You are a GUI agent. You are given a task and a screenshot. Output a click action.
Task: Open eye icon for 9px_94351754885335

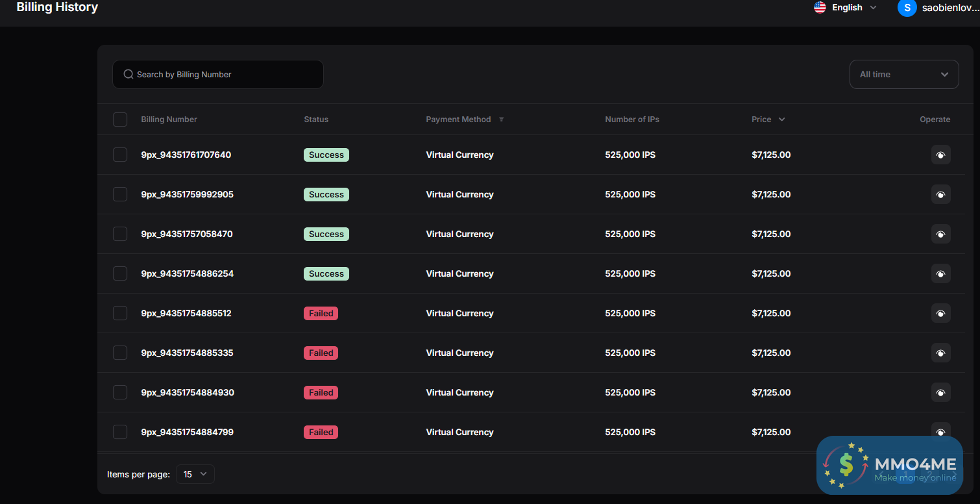tap(940, 353)
